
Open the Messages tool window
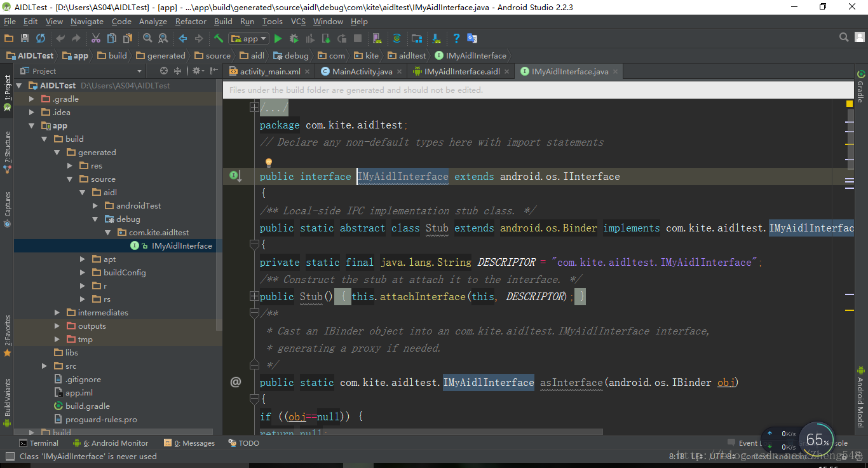pyautogui.click(x=189, y=443)
